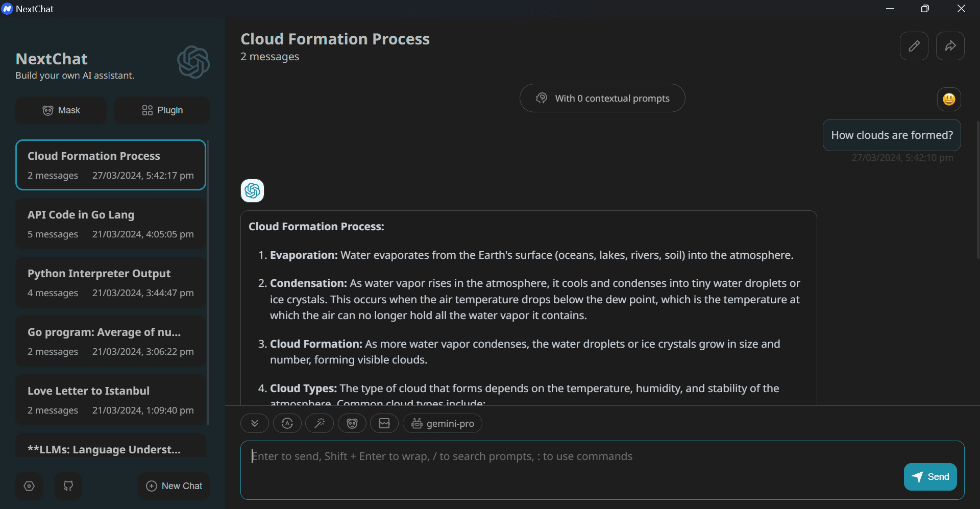Open the gemini-pro model selector

coord(443,423)
